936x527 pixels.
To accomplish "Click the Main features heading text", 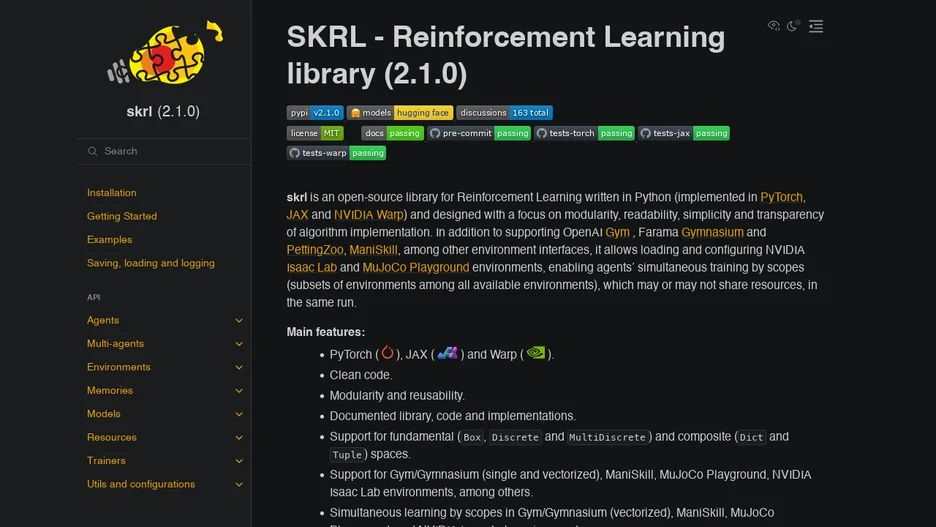I will click(x=325, y=332).
